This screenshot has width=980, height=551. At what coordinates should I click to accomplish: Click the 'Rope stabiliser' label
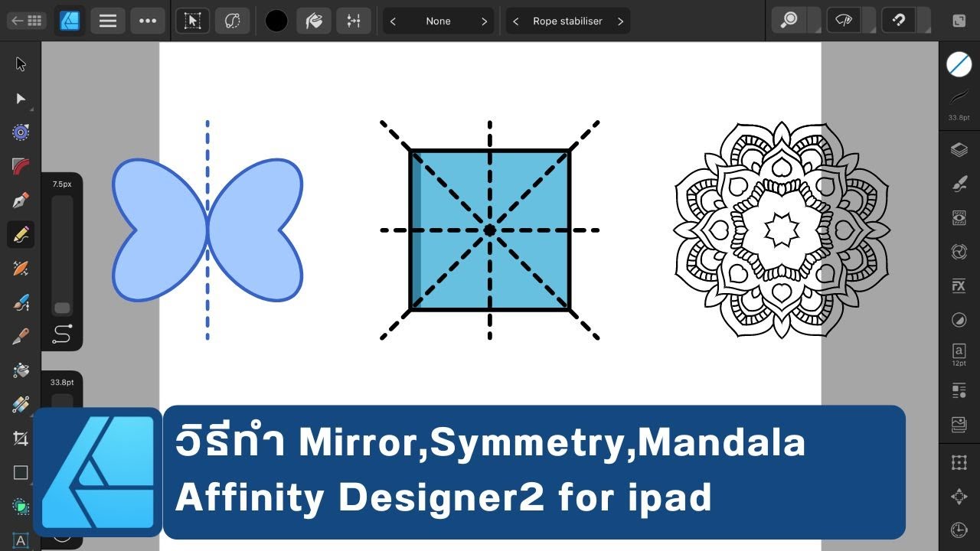pos(567,21)
